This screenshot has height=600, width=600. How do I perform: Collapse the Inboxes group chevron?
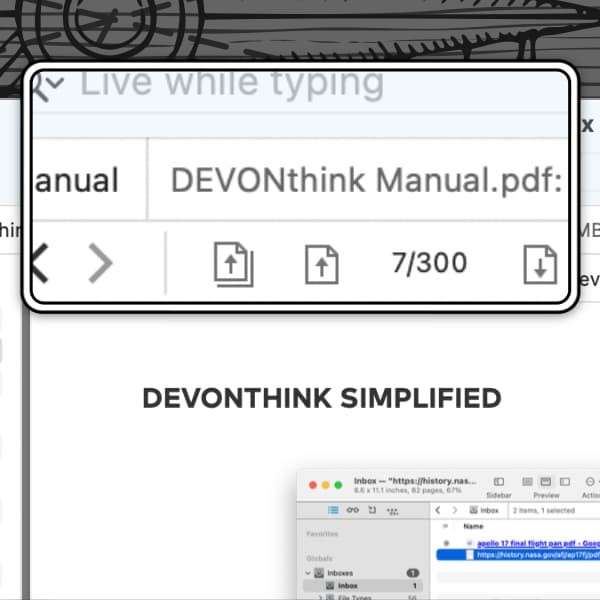(308, 573)
